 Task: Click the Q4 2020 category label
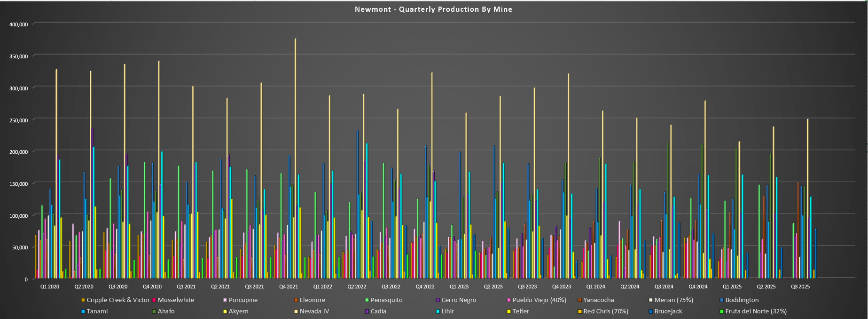[x=152, y=287]
